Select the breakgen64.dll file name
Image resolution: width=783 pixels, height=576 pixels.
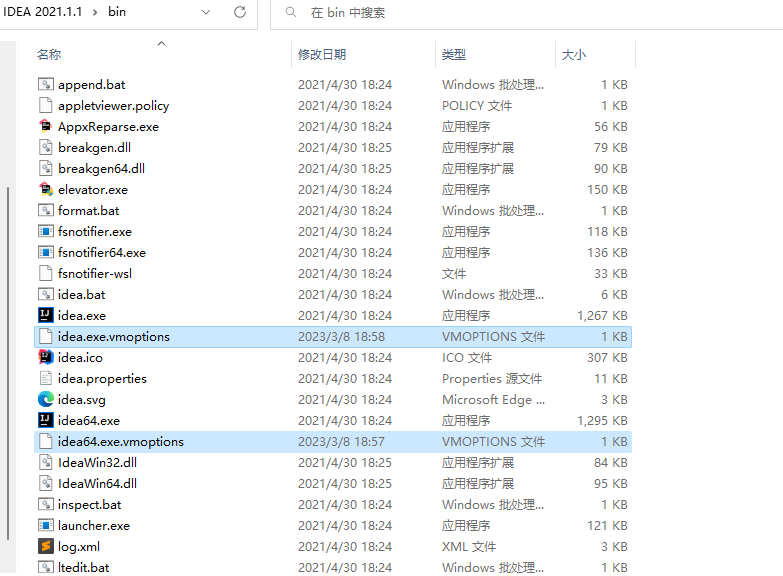tap(101, 169)
